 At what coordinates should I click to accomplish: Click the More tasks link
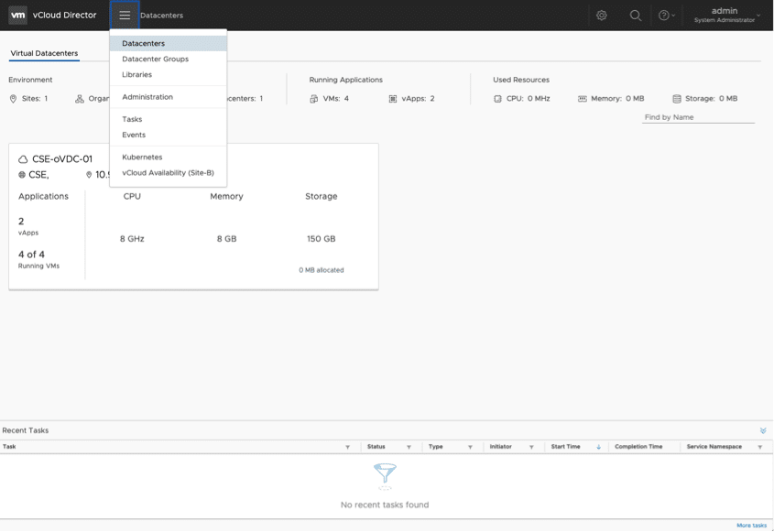[751, 526]
